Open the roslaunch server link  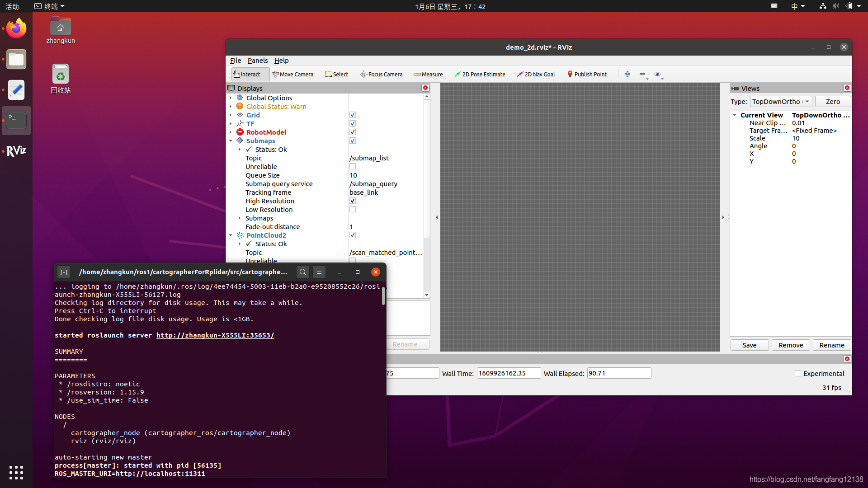[x=215, y=335]
